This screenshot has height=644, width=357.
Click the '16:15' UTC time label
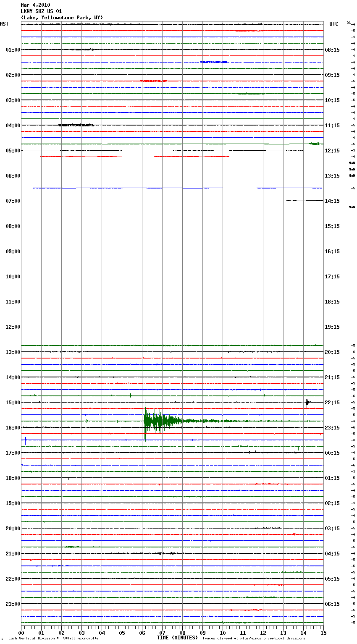pyautogui.click(x=332, y=251)
